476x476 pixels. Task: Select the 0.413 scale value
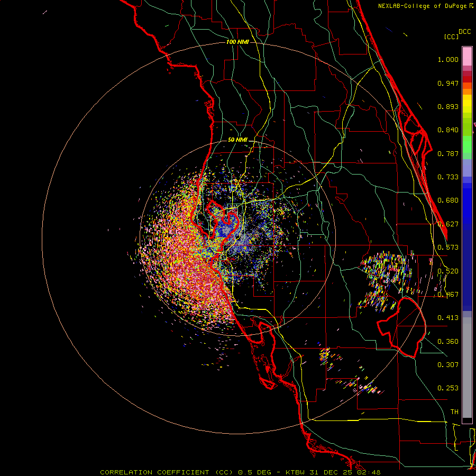448,318
